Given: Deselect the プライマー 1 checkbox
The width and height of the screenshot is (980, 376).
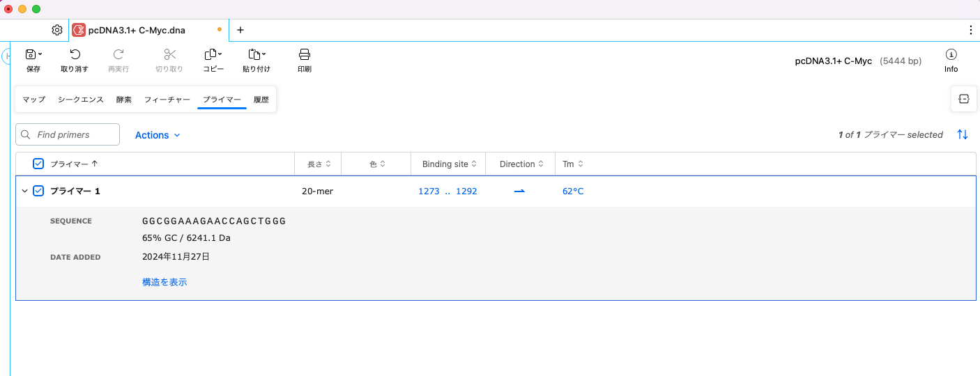Looking at the screenshot, I should click(38, 191).
